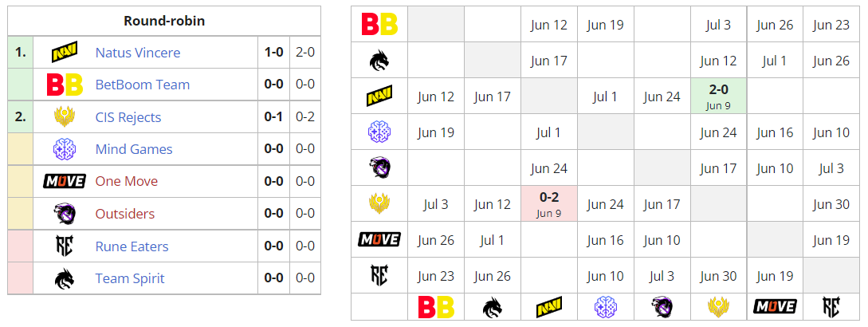Open the Team Spirit team link
This screenshot has height=327, width=868.
(130, 278)
